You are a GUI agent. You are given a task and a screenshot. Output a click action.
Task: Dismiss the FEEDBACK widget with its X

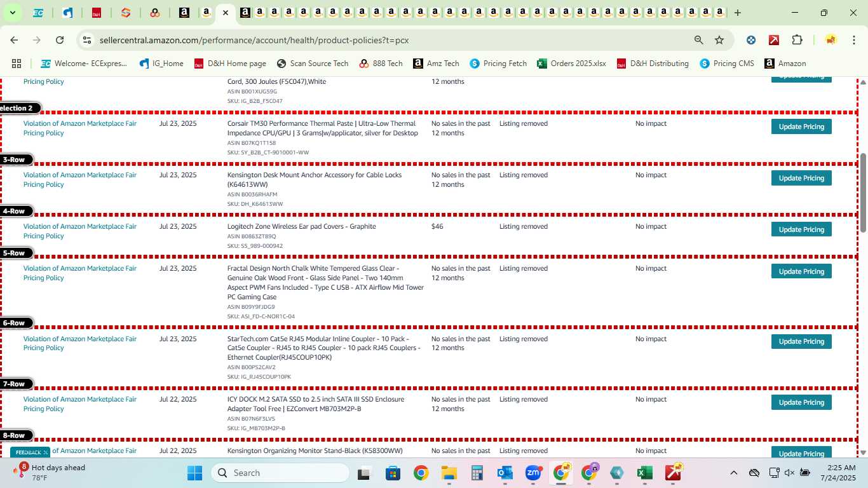point(46,452)
